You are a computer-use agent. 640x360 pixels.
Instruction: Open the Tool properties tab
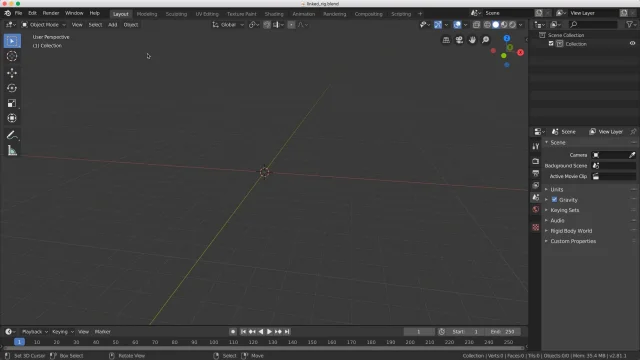tap(536, 147)
